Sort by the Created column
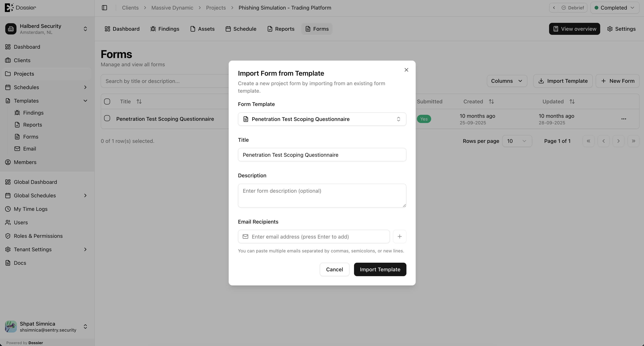Image resolution: width=644 pixels, height=346 pixels. click(x=479, y=102)
